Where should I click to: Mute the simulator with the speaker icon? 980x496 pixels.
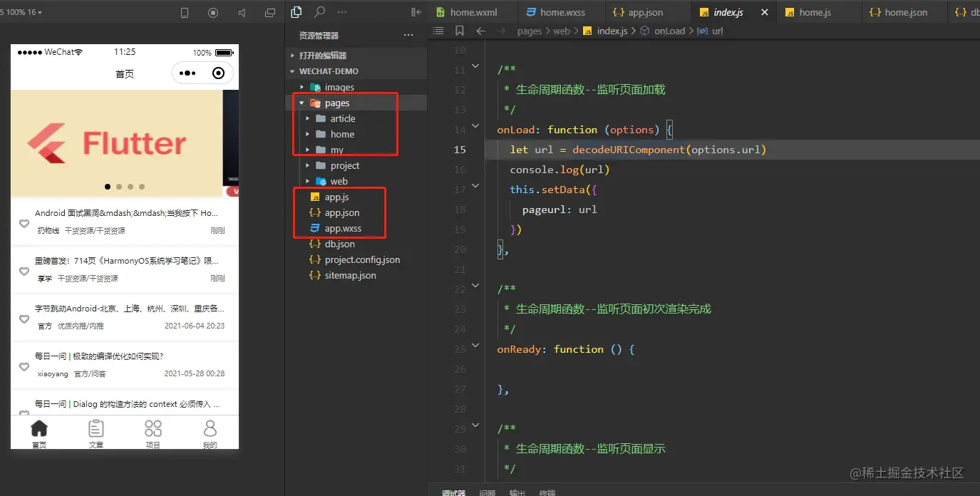tap(242, 12)
